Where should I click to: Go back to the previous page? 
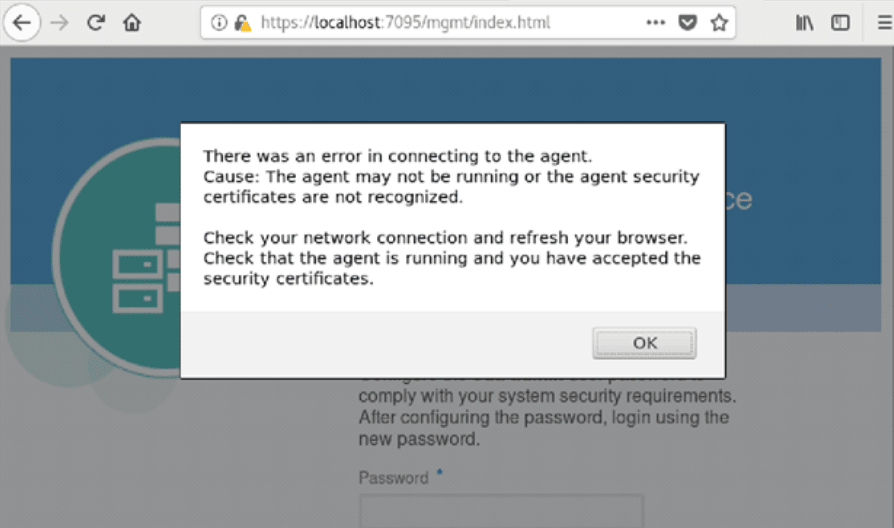pyautogui.click(x=21, y=23)
